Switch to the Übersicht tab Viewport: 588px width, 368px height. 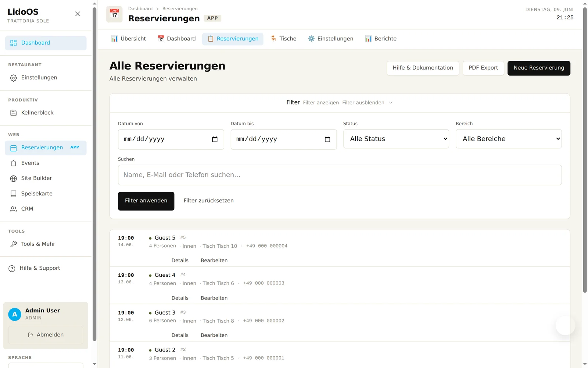click(129, 39)
